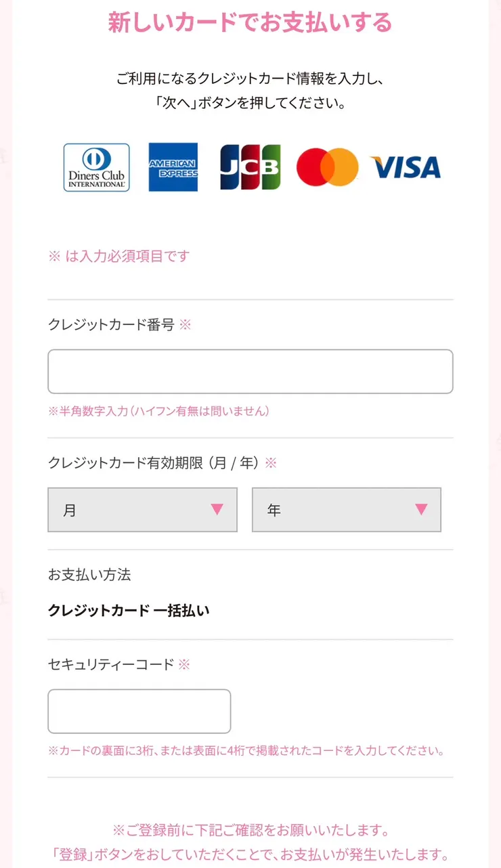Viewport: 501px width, 868px height.
Task: Click the ※ は入力必須項目です notice
Action: pyautogui.click(x=118, y=256)
